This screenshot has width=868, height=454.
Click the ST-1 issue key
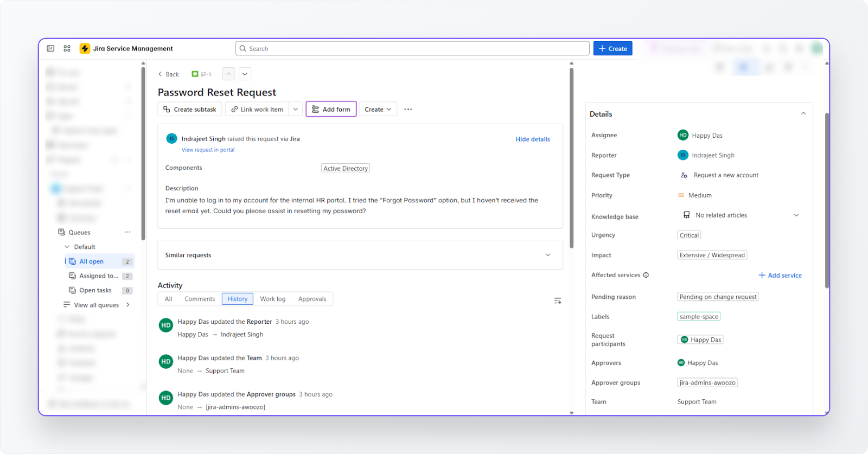click(x=206, y=74)
